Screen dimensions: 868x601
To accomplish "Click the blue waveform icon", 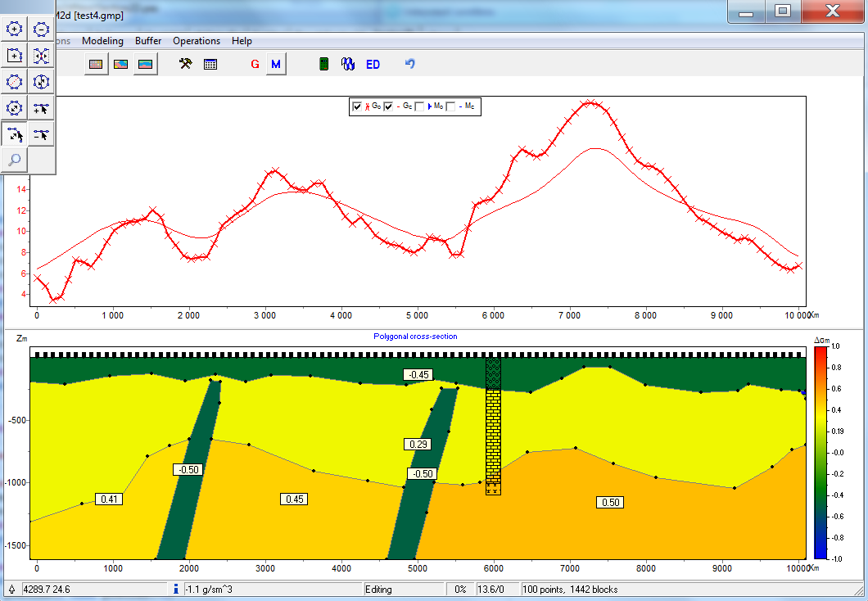I will [x=348, y=64].
